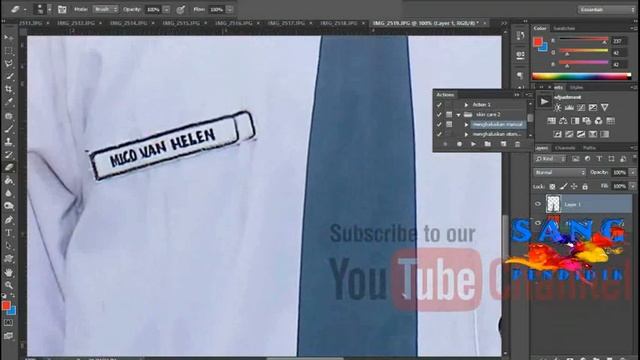Add an Invert adjustment
Viewport: 640px width, 360px height.
pos(557,134)
